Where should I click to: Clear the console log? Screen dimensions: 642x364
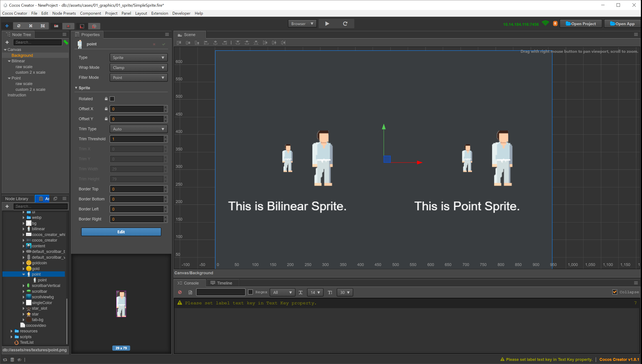[x=180, y=292]
